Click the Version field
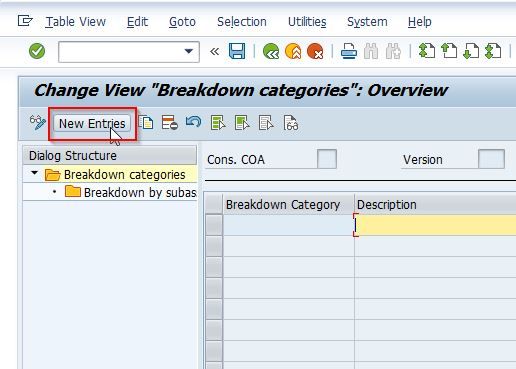516x369 pixels. 491,159
